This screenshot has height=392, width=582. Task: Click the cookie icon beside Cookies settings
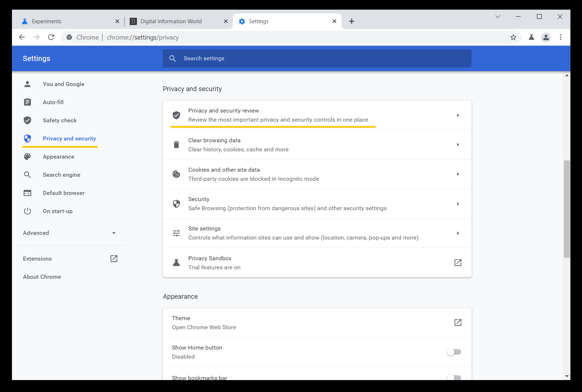176,174
